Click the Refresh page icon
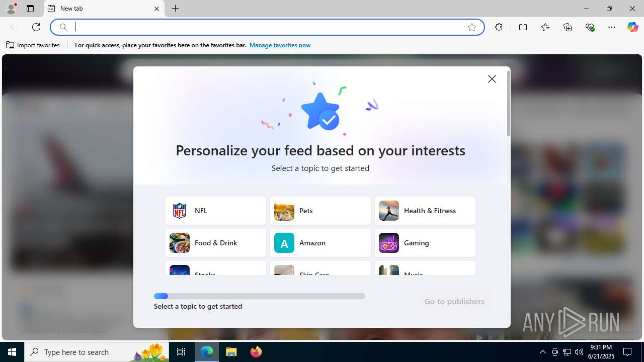Image resolution: width=644 pixels, height=362 pixels. (x=36, y=27)
